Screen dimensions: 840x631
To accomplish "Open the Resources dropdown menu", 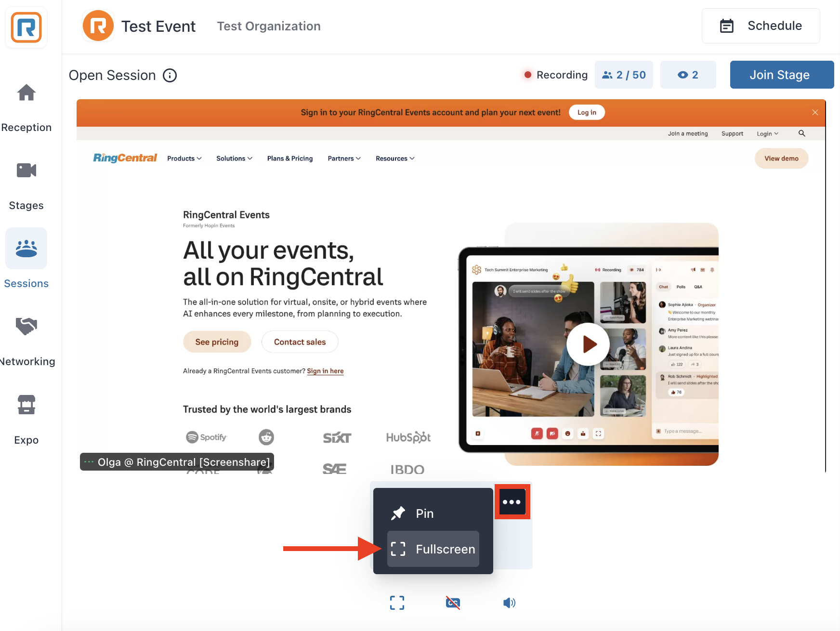I will (x=395, y=158).
